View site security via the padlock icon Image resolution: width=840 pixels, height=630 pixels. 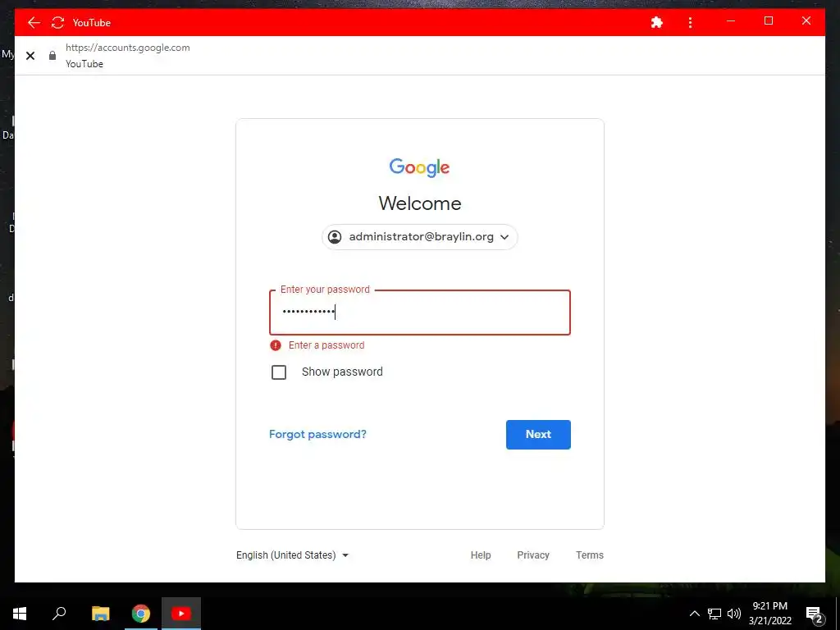[52, 55]
